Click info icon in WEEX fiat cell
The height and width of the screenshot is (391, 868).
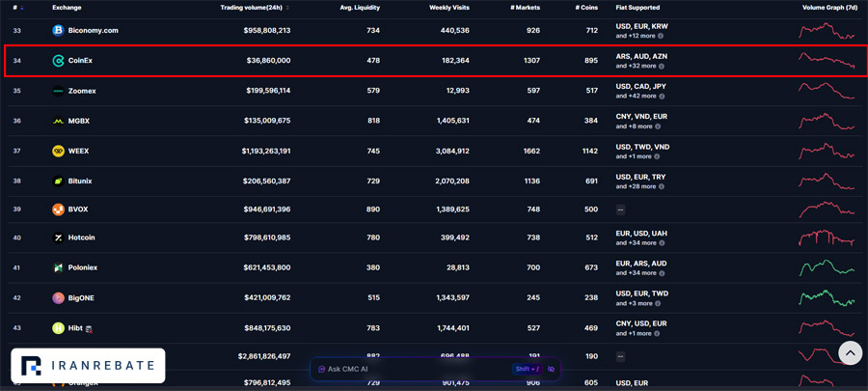(657, 156)
